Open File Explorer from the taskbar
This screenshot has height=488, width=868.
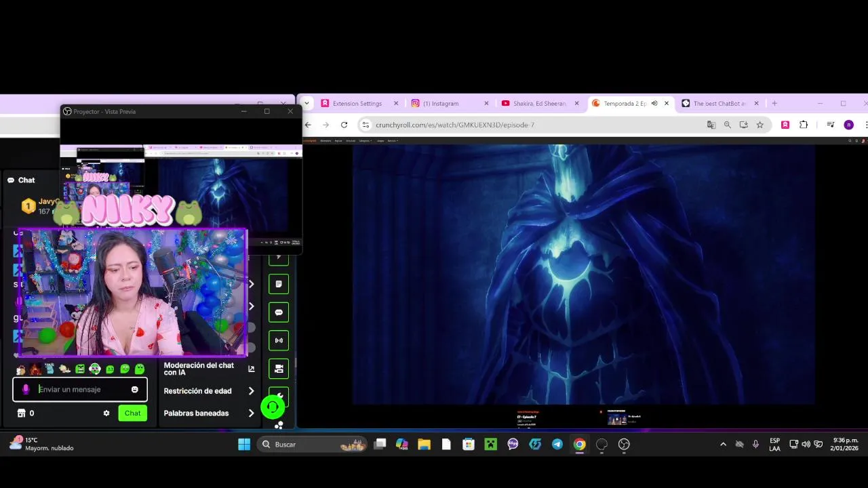coord(424,445)
